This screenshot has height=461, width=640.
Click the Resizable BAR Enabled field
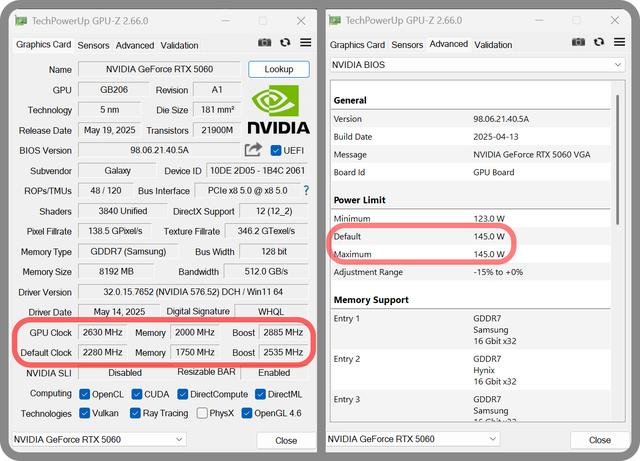click(274, 373)
